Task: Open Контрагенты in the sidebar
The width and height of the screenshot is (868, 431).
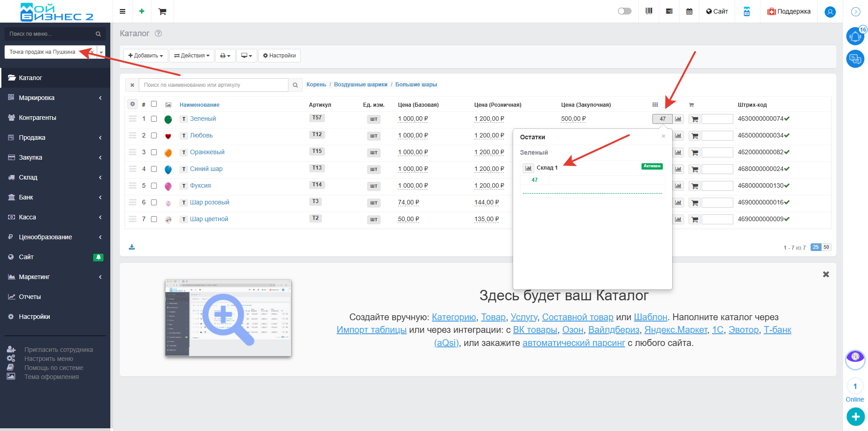Action: pos(38,118)
